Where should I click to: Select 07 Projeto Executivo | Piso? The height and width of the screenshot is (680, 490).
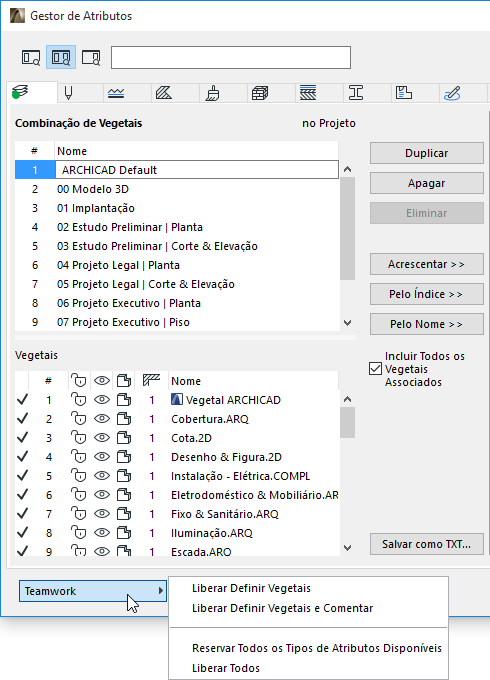pyautogui.click(x=177, y=322)
